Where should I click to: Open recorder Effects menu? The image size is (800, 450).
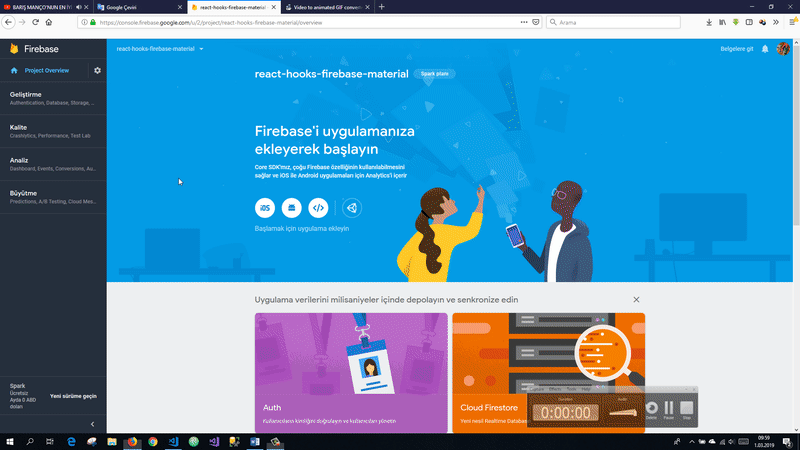[555, 389]
